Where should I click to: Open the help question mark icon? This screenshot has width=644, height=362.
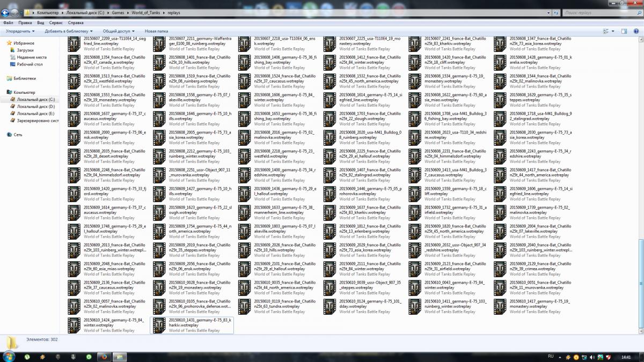(637, 32)
